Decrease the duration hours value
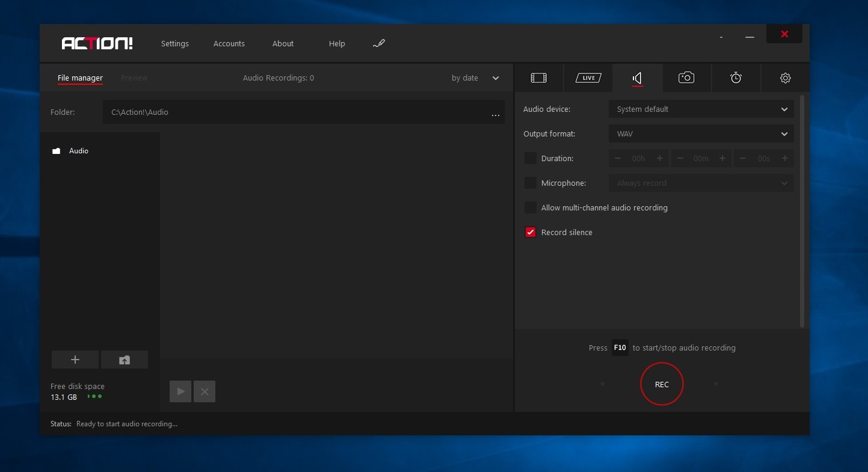The image size is (868, 472). (618, 158)
